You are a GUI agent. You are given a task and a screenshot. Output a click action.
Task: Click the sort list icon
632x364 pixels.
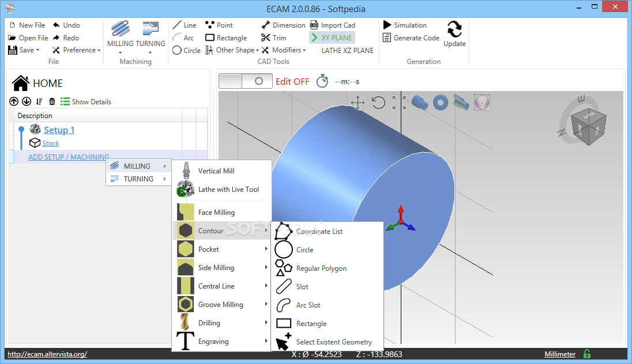(x=39, y=101)
